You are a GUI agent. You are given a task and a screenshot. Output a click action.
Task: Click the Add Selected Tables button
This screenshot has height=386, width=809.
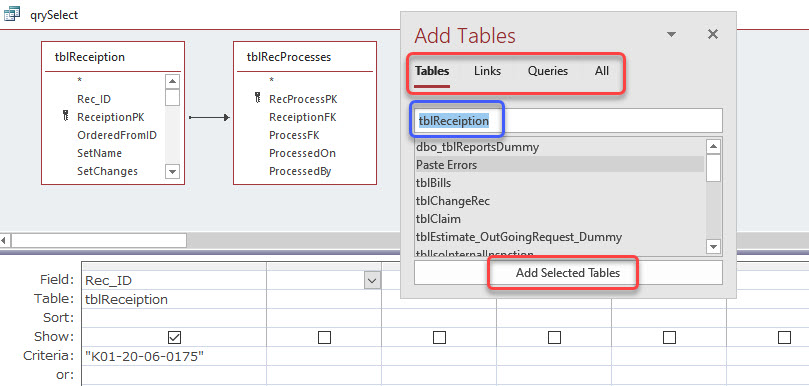(x=568, y=273)
